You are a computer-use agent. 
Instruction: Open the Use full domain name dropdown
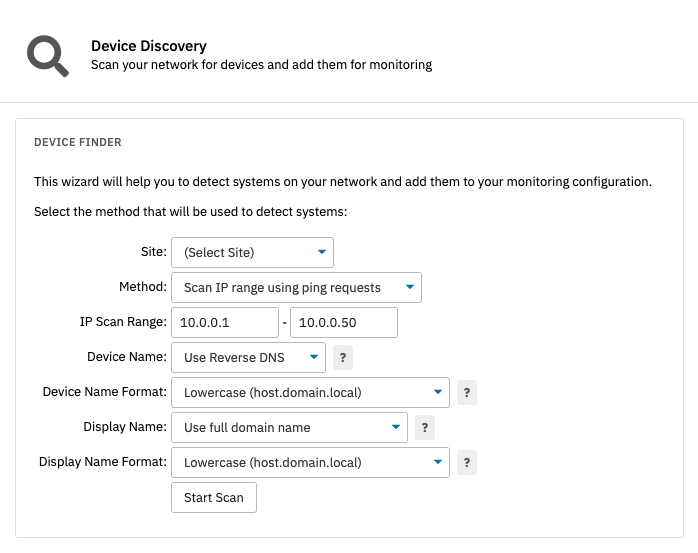point(289,428)
